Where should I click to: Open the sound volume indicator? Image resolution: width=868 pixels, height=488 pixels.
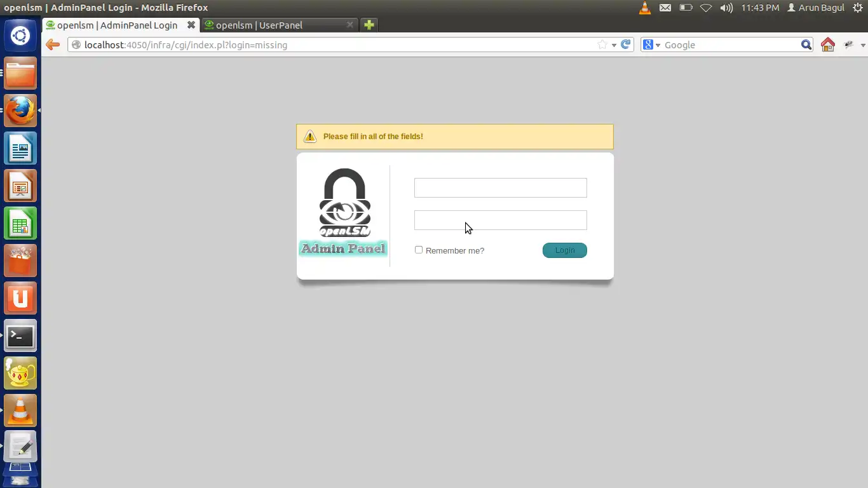pyautogui.click(x=726, y=8)
